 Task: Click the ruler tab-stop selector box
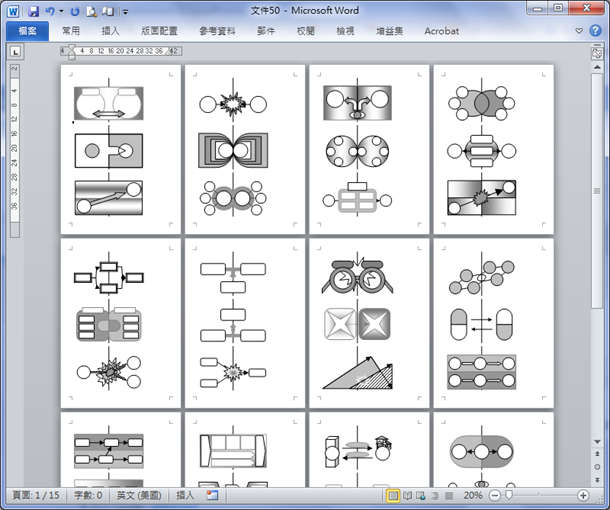point(16,51)
